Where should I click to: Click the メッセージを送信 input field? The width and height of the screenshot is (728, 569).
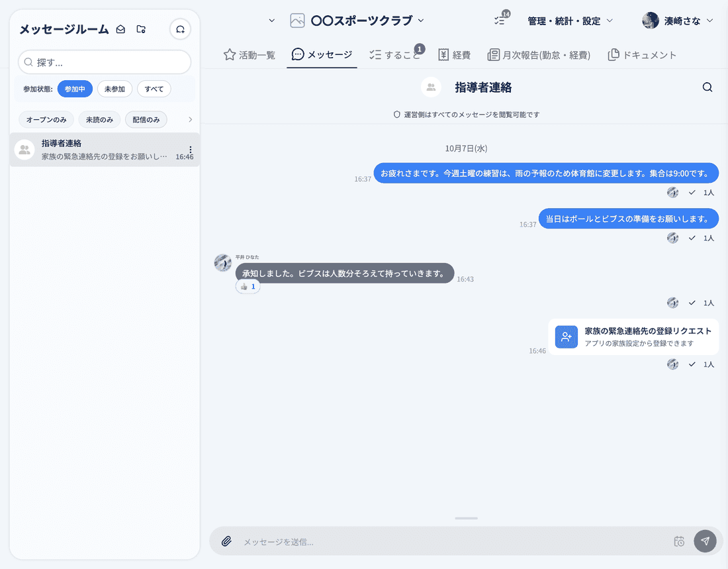pos(453,542)
